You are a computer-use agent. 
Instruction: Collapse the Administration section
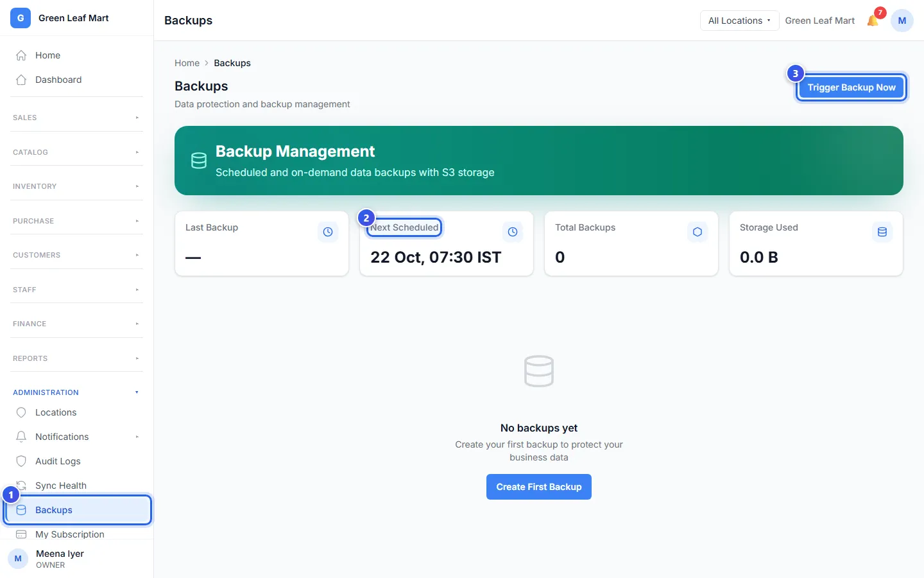click(76, 392)
